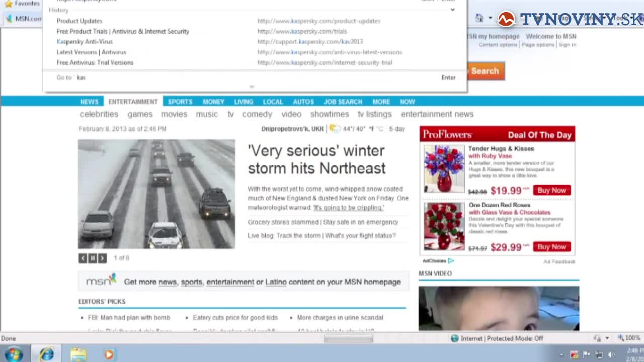The width and height of the screenshot is (644, 362).
Task: Go to the 'tv' subsection
Action: tap(230, 114)
